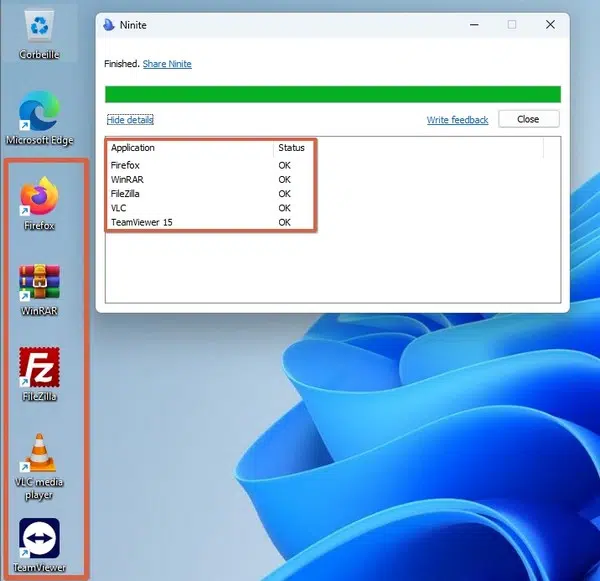Click the Status column header
The image size is (600, 581).
[x=293, y=148]
